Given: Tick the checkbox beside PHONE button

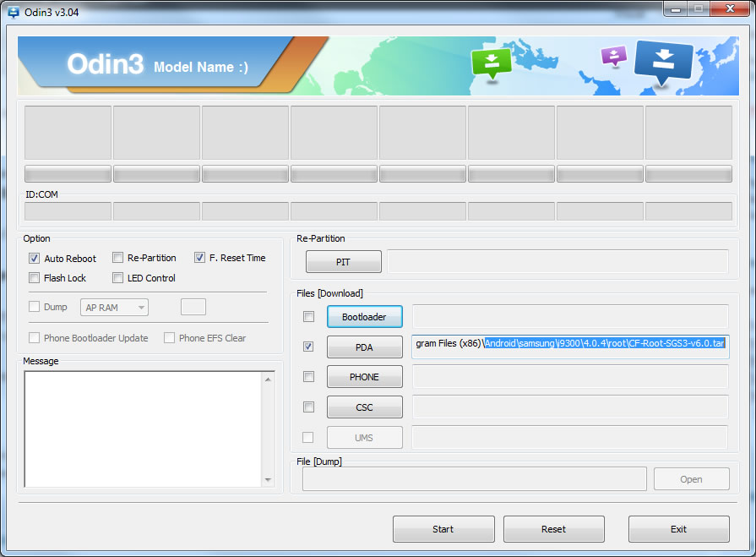Looking at the screenshot, I should (x=308, y=377).
